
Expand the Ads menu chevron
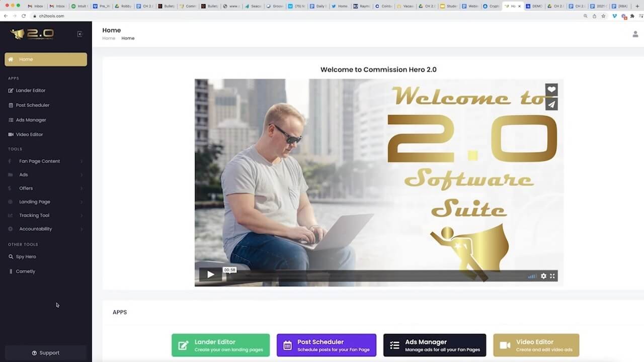pyautogui.click(x=82, y=175)
